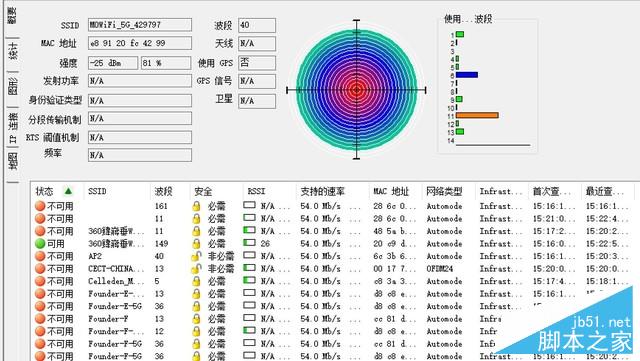
Task: Click the green available status icon in the 可用 row
Action: pos(40,244)
